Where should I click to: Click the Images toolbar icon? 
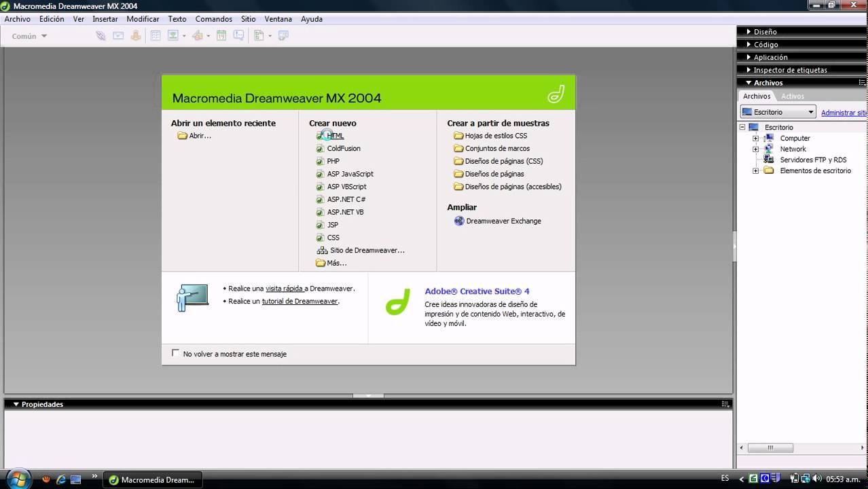173,36
